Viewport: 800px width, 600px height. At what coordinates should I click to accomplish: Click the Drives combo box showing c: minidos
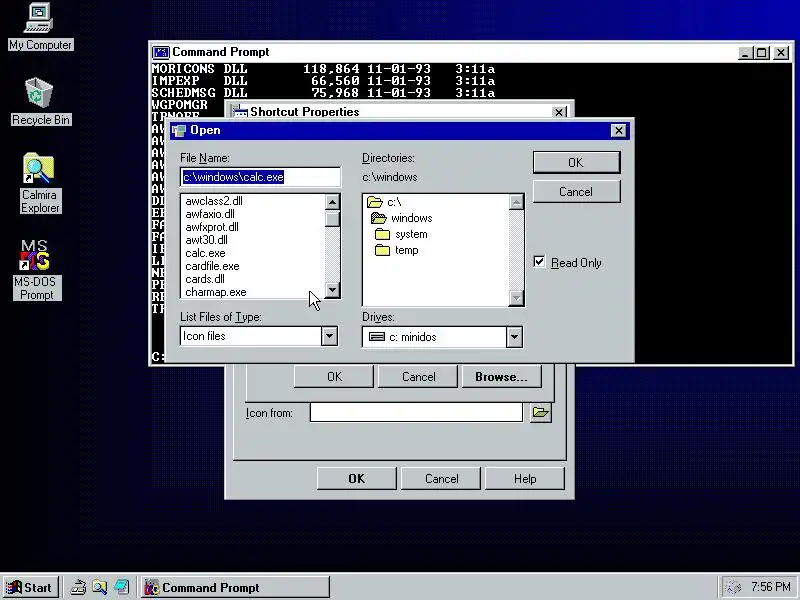(442, 337)
